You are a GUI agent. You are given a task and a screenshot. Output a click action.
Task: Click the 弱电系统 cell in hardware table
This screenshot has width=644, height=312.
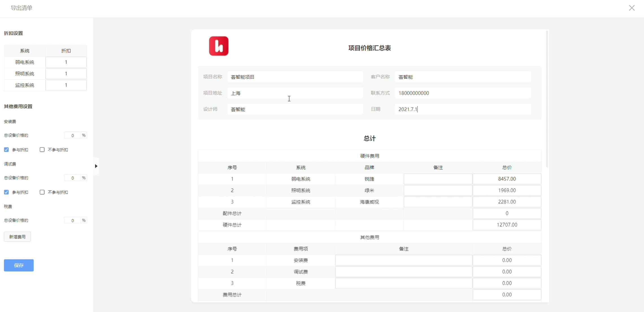301,179
